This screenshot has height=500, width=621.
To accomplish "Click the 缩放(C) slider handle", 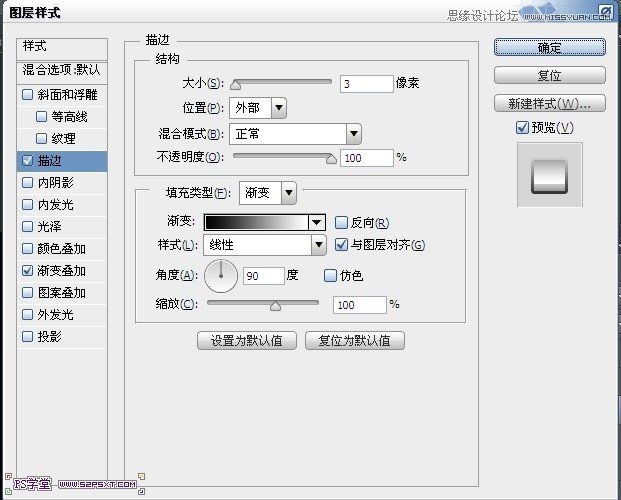I will 275,305.
